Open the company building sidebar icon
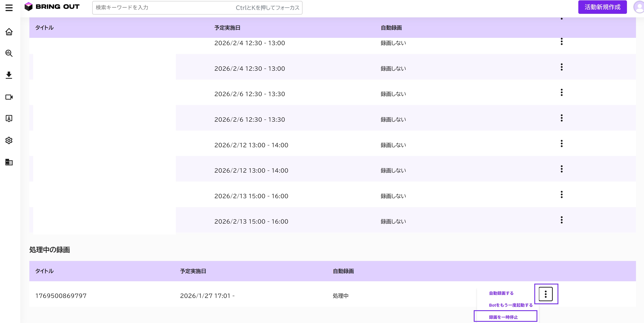 click(x=9, y=162)
